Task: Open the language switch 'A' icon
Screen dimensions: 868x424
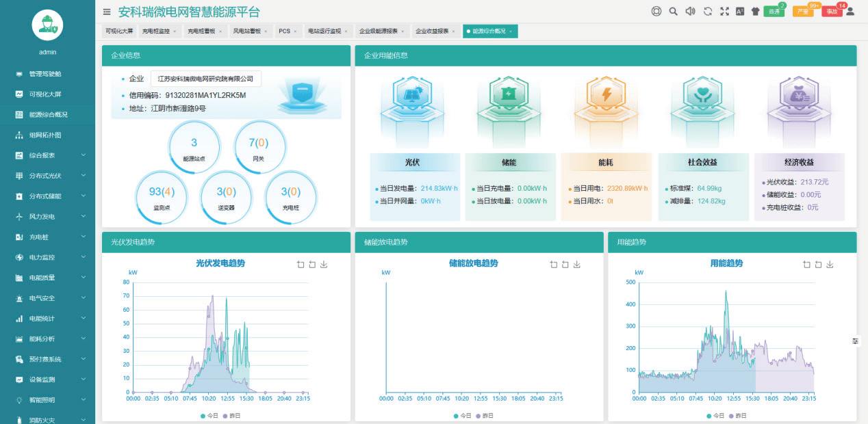Action: click(x=740, y=11)
